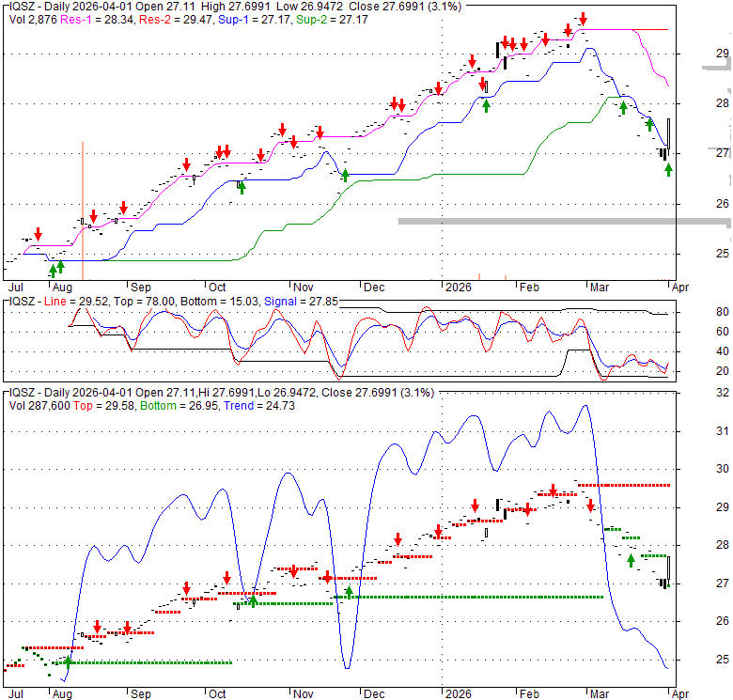Click the topmost red sell arrow in late February
733x700 pixels.
583,19
